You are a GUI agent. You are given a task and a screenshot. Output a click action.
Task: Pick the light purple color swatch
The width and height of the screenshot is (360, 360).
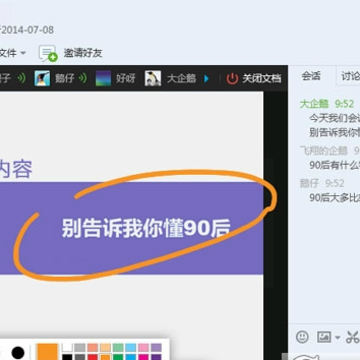[156, 347]
